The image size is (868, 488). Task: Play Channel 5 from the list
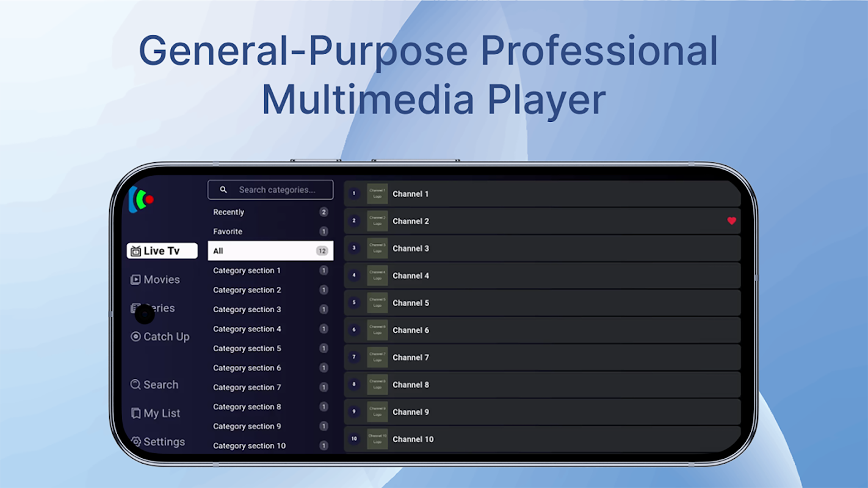click(x=542, y=303)
